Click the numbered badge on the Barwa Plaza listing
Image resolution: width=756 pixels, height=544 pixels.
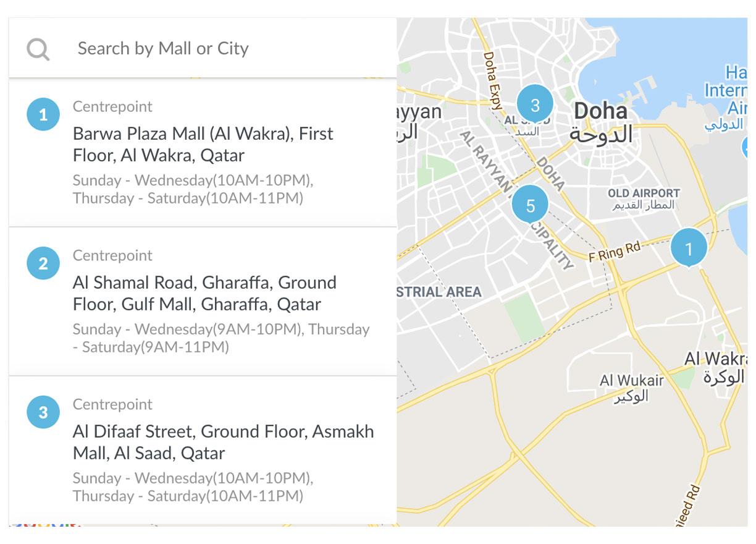tap(43, 113)
